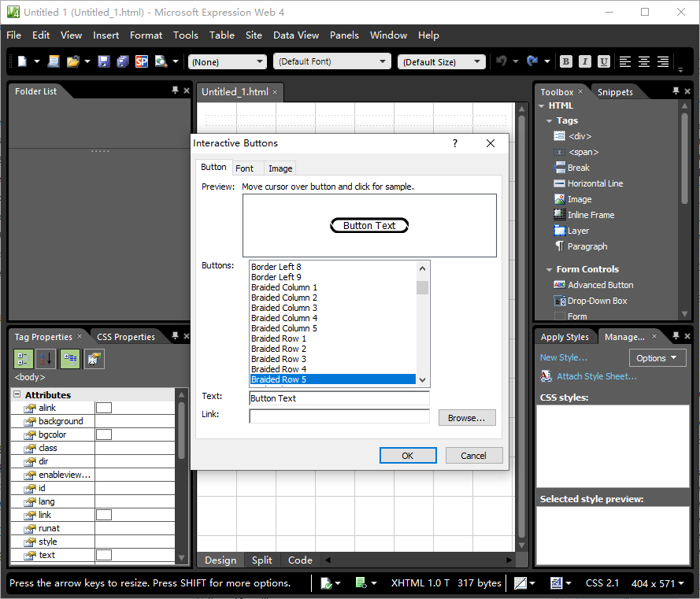Click the Open folder toolbar icon
Screen dimensions: 700x599
(x=73, y=61)
